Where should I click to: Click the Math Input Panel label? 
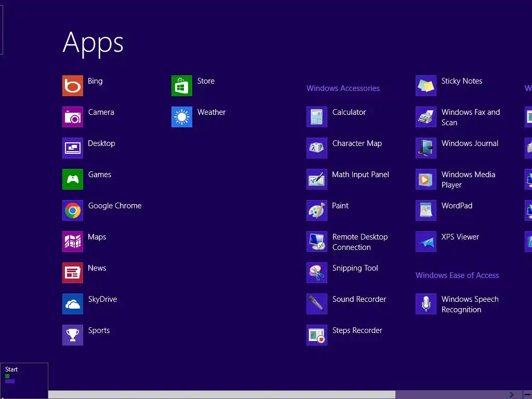coord(361,175)
